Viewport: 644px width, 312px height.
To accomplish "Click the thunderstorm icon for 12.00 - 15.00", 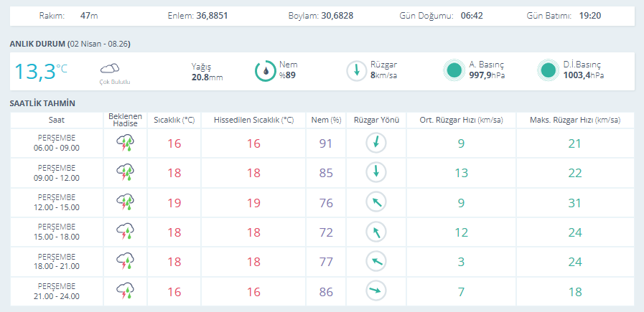I will click(125, 202).
